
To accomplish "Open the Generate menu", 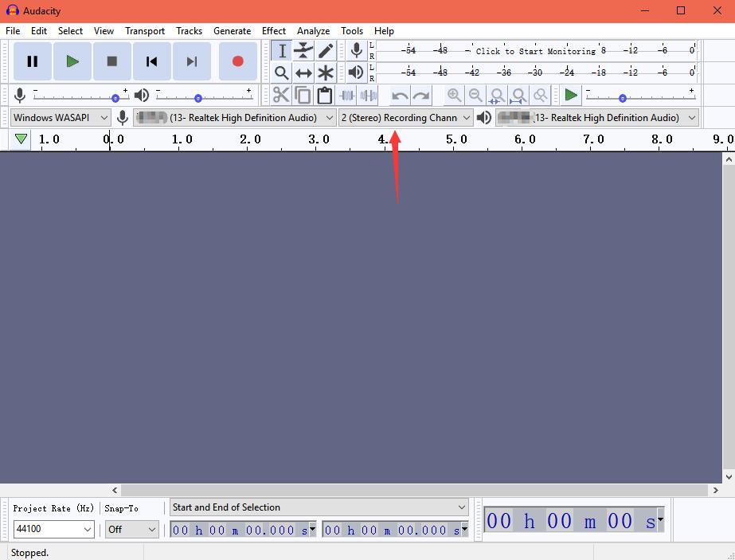I will 232,31.
